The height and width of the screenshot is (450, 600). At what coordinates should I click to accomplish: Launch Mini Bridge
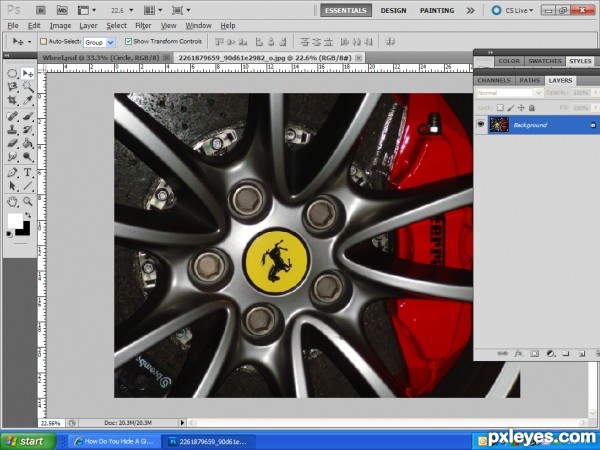pos(62,10)
